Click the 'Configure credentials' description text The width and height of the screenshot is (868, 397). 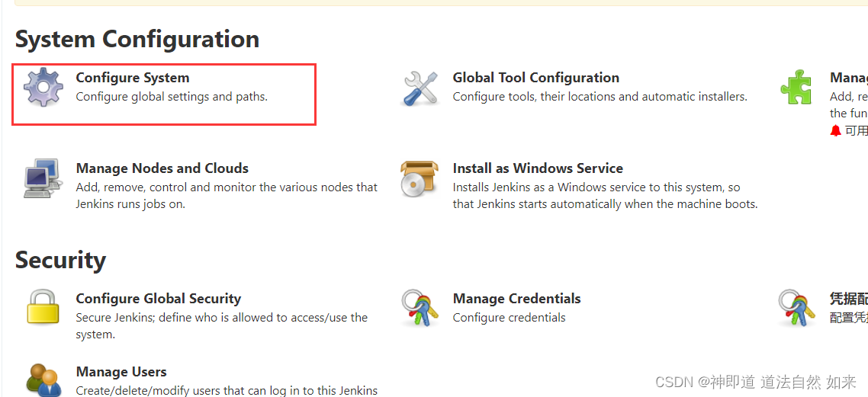click(x=509, y=318)
